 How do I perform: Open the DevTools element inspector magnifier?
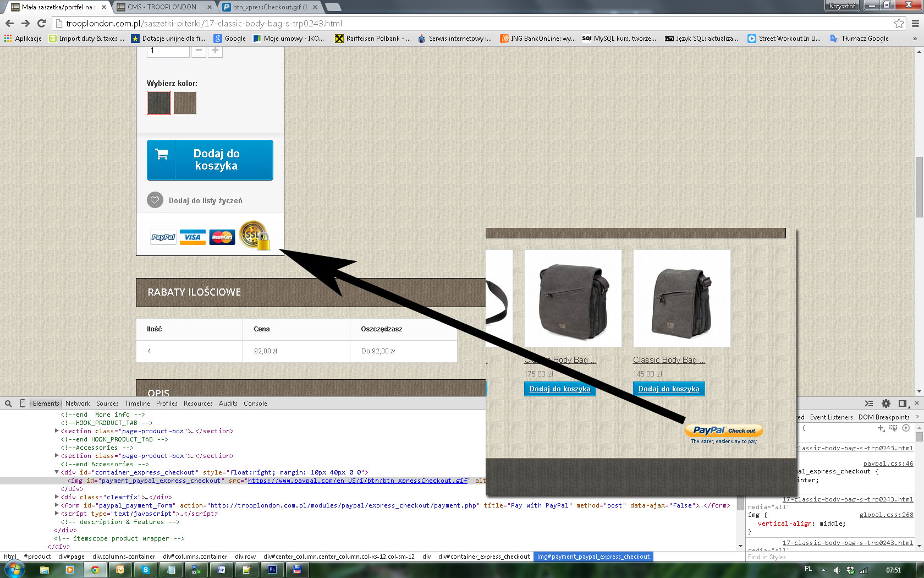pos(8,403)
